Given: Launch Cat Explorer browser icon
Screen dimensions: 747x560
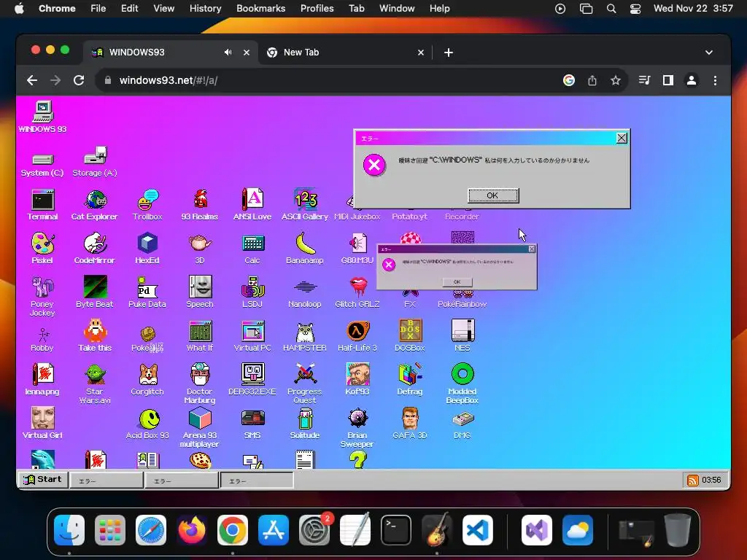Looking at the screenshot, I should (x=94, y=205).
